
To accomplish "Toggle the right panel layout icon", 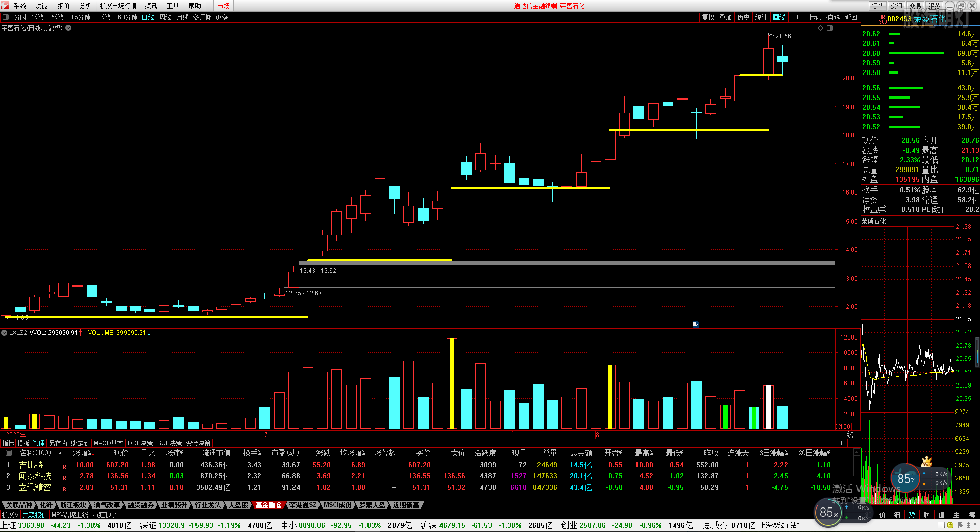I will point(830,28).
